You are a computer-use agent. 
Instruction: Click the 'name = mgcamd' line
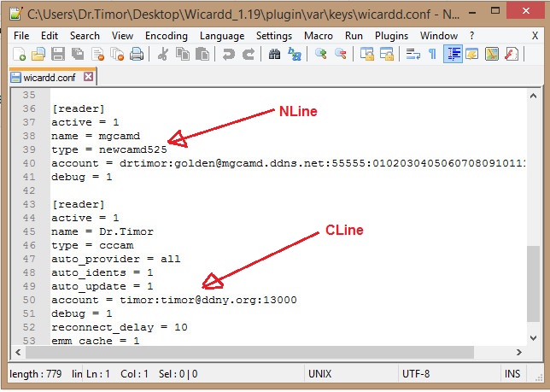[x=96, y=136]
